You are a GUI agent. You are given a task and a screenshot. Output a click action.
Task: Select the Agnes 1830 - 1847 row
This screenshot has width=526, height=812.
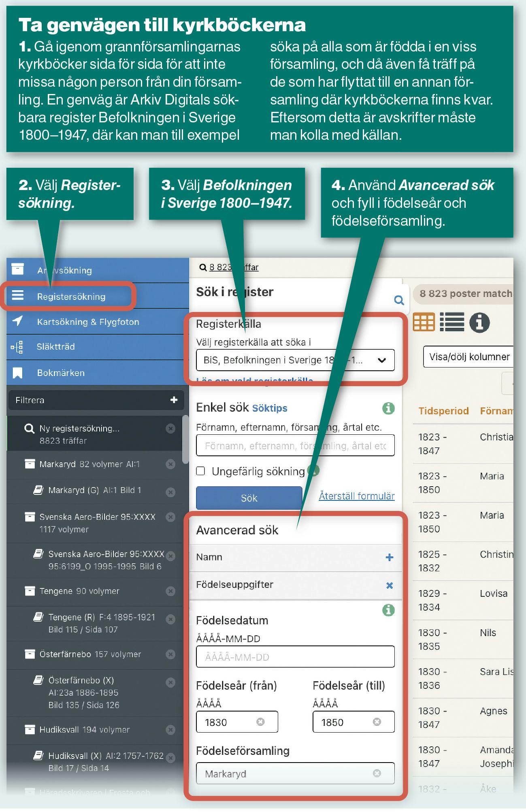tap(463, 718)
